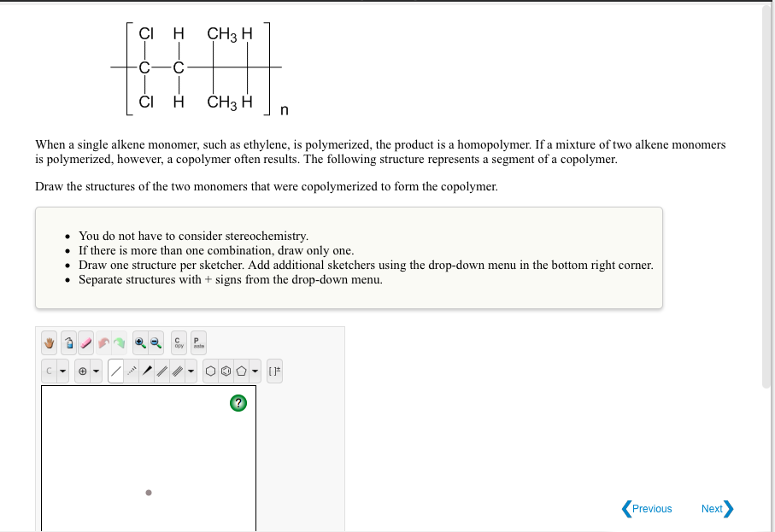Screen dimensions: 775x532
Task: Click the green question mark help icon
Action: pyautogui.click(x=238, y=402)
